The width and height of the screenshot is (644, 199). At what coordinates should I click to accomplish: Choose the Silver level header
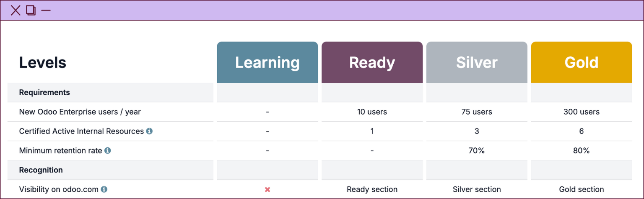(477, 63)
